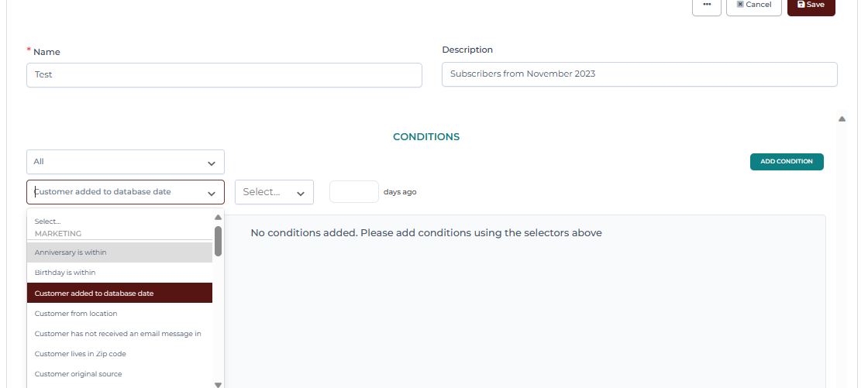
Task: Open the three-dots more options button
Action: 706,5
